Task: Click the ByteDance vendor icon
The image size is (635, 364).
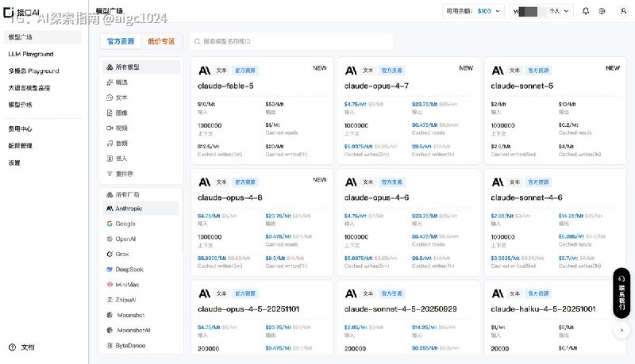Action: 110,346
